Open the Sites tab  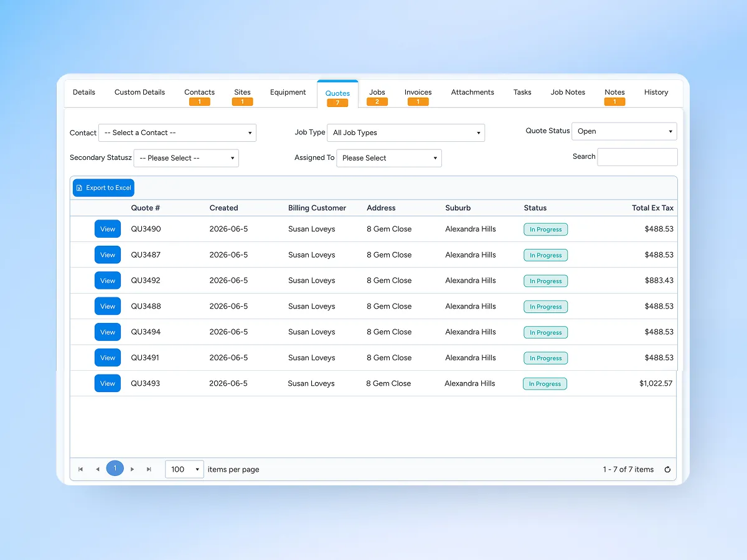pyautogui.click(x=242, y=95)
